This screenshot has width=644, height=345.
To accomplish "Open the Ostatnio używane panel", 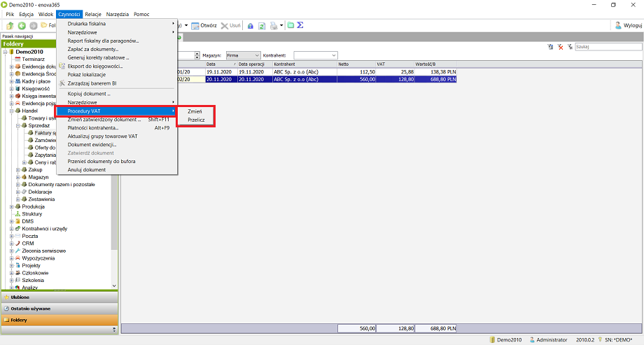I will point(59,309).
